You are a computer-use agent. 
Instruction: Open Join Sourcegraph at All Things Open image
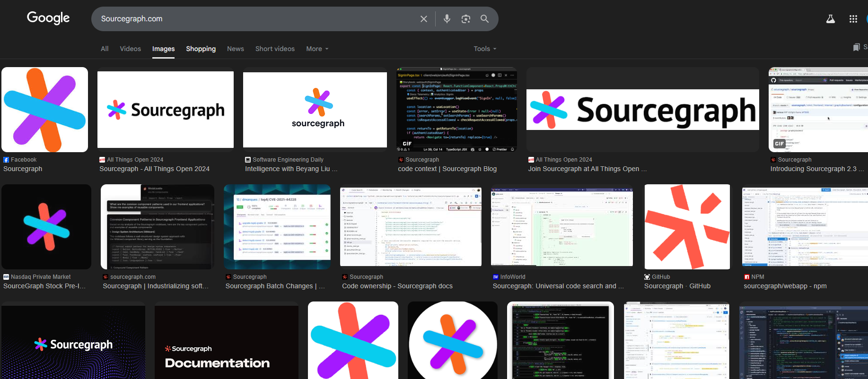tap(643, 110)
